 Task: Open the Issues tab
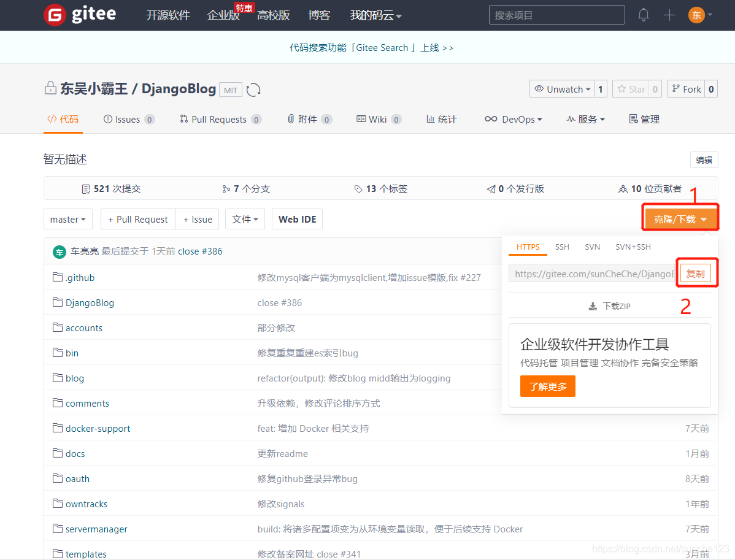tap(129, 120)
